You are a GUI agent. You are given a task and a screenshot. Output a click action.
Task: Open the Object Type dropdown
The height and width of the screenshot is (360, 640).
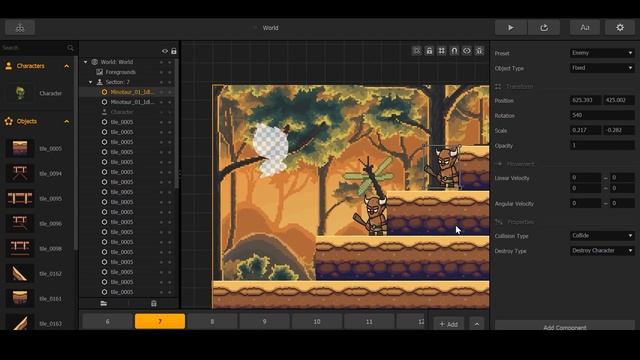pos(602,68)
